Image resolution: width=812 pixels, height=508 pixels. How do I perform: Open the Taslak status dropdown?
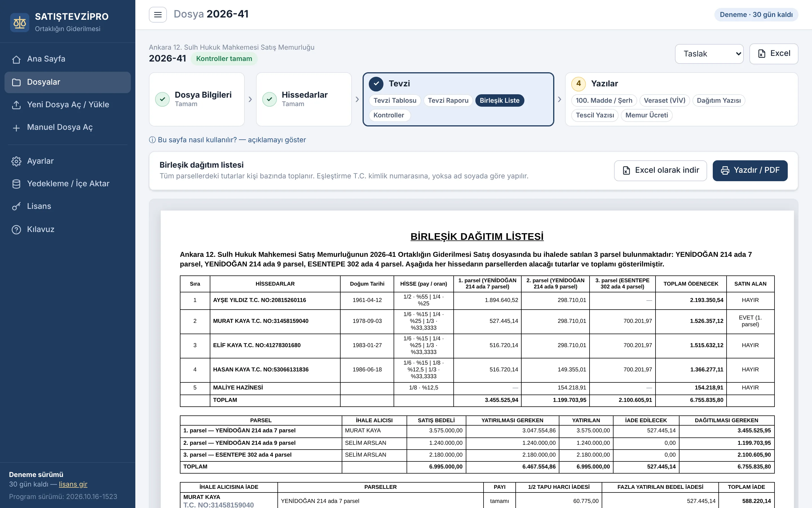pos(709,54)
